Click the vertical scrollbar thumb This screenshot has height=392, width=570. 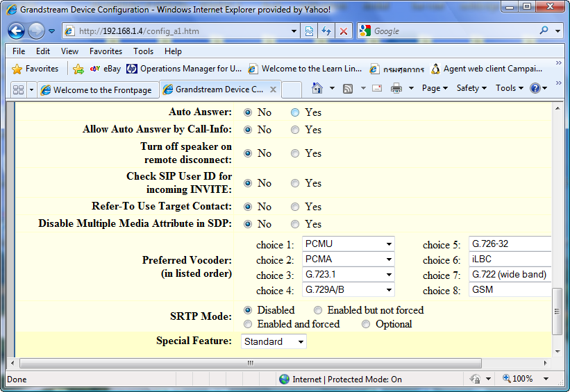[x=557, y=311]
